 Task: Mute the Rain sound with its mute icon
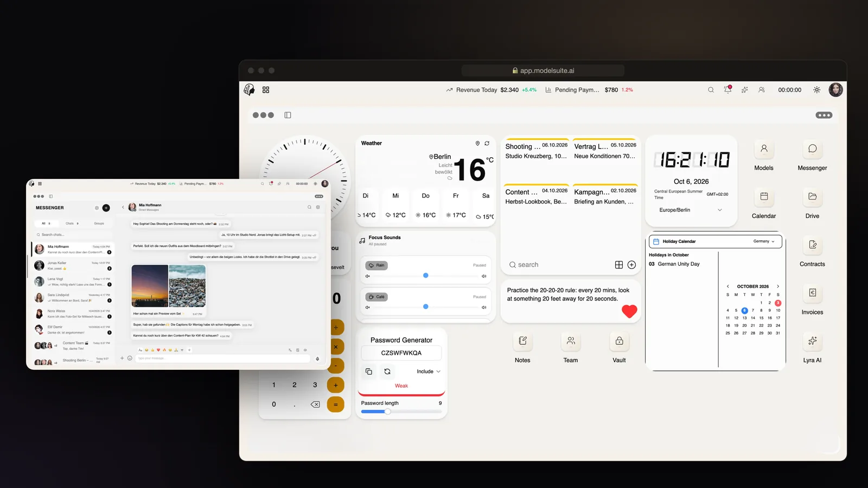367,276
